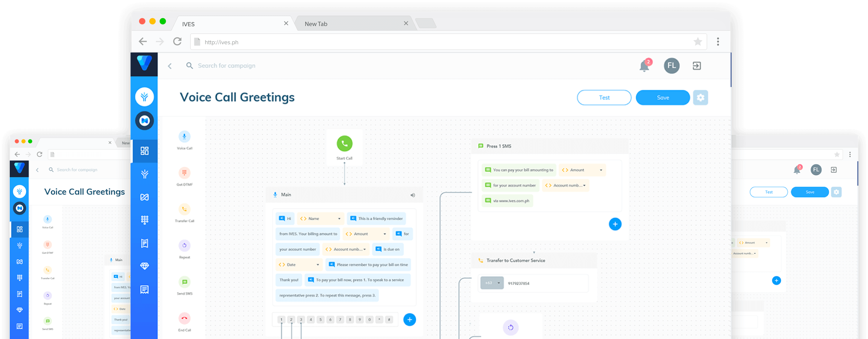Choose the Transfer Call tool icon

184,209
